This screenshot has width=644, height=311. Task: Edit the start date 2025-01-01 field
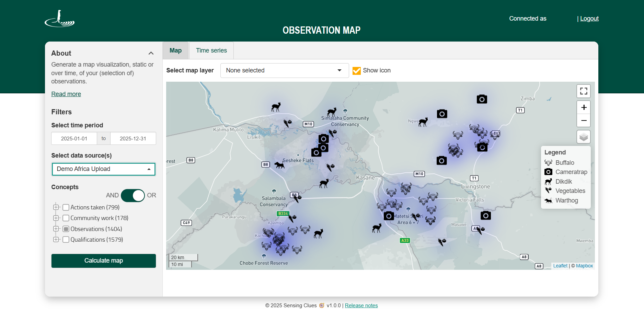tap(74, 138)
